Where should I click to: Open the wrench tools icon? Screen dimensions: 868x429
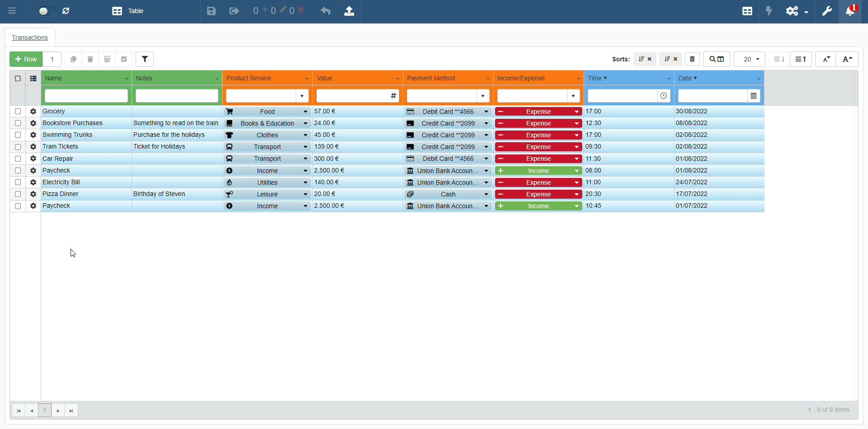tap(827, 11)
